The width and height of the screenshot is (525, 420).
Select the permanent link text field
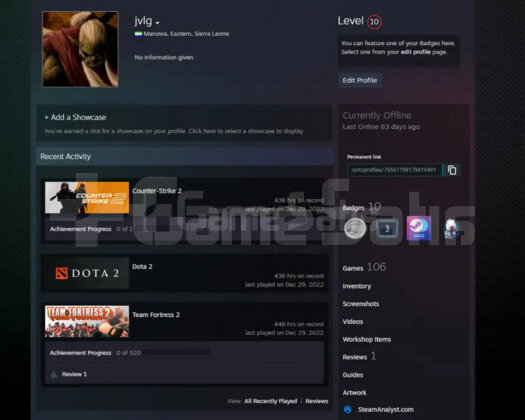coord(394,170)
